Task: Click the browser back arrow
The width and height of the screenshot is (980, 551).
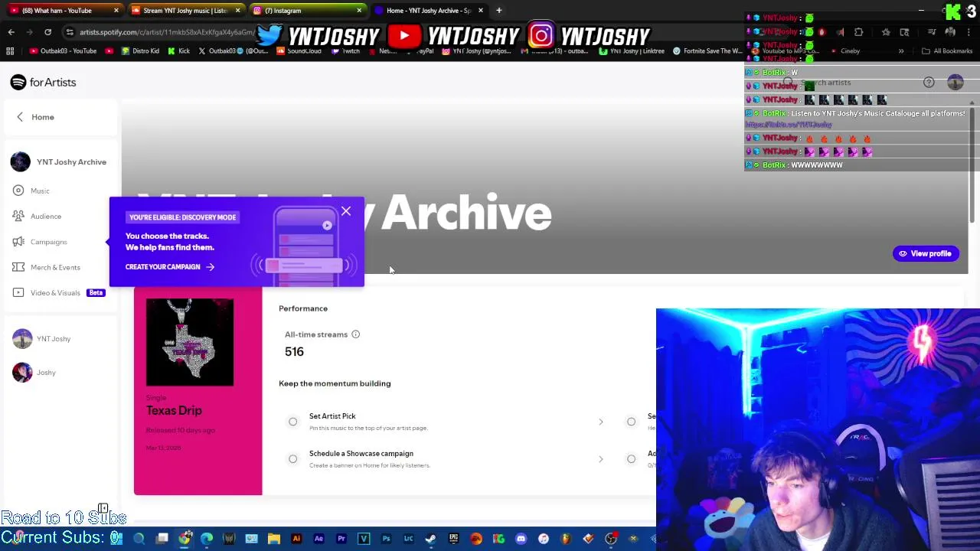Action: click(11, 32)
